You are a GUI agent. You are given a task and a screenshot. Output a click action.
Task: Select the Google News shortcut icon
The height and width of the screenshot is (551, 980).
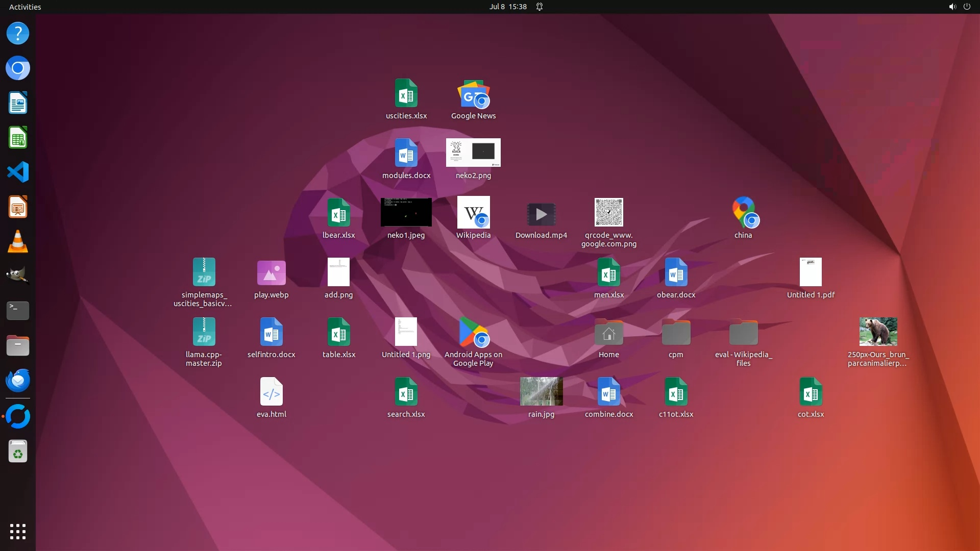(x=473, y=95)
